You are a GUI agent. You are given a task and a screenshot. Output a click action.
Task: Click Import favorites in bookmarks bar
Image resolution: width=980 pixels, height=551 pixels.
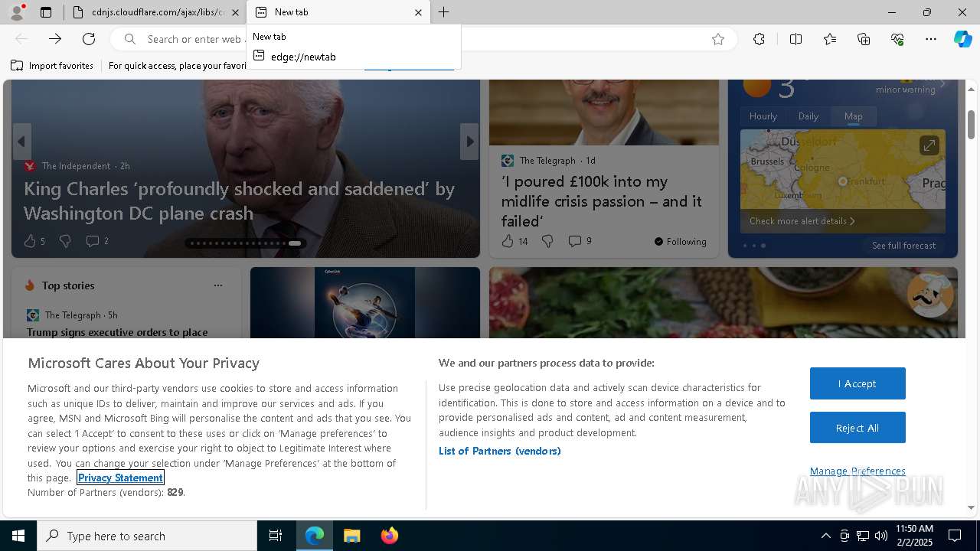(52, 66)
